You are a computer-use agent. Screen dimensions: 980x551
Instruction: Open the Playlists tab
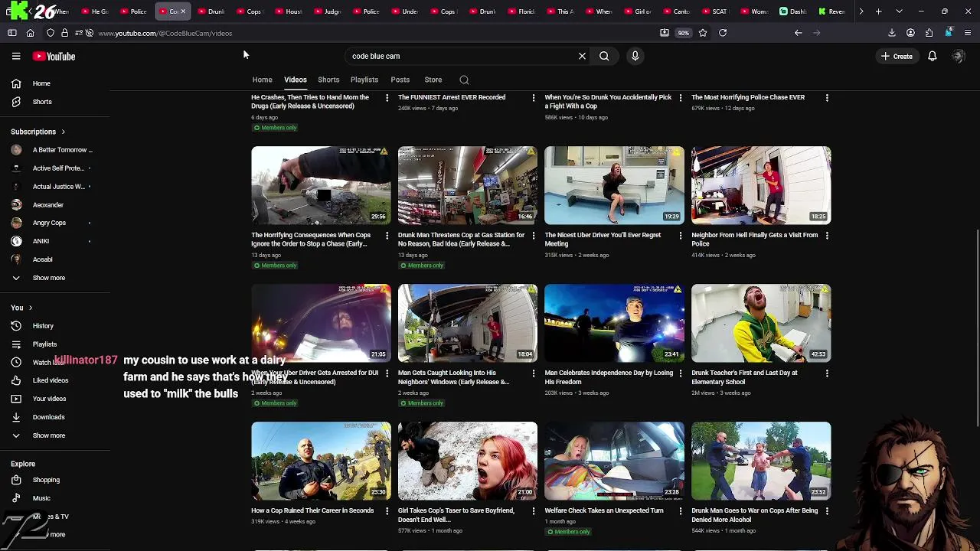pyautogui.click(x=364, y=80)
